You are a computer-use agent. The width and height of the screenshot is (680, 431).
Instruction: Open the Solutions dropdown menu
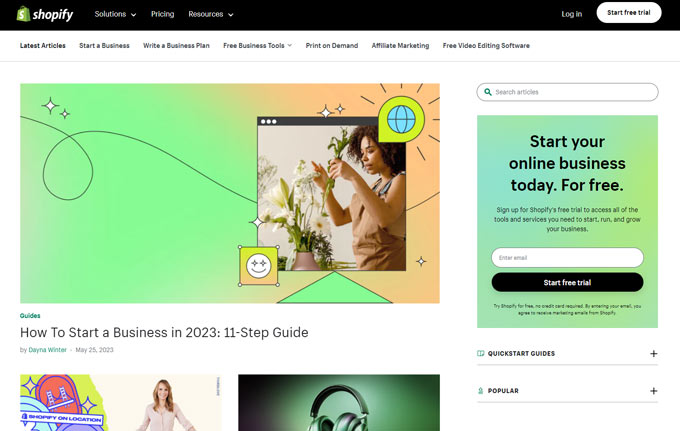click(115, 14)
